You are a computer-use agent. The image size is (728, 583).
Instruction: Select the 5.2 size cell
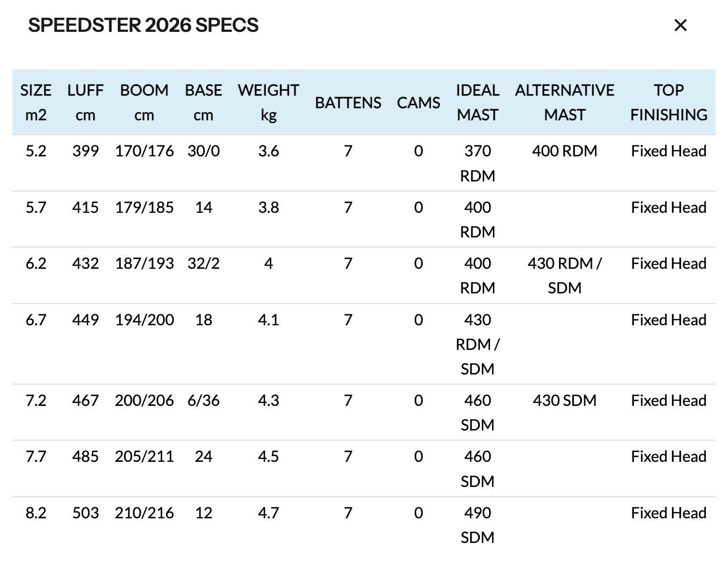tap(36, 151)
